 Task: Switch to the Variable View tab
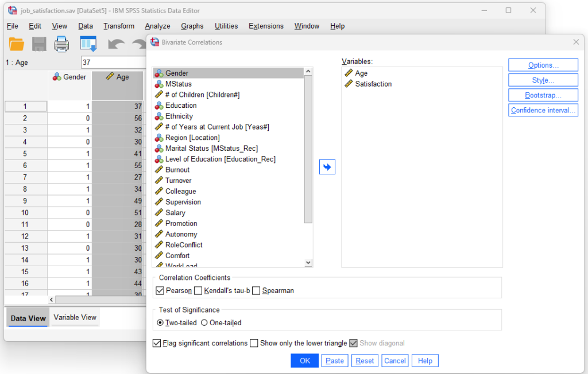pyautogui.click(x=75, y=317)
